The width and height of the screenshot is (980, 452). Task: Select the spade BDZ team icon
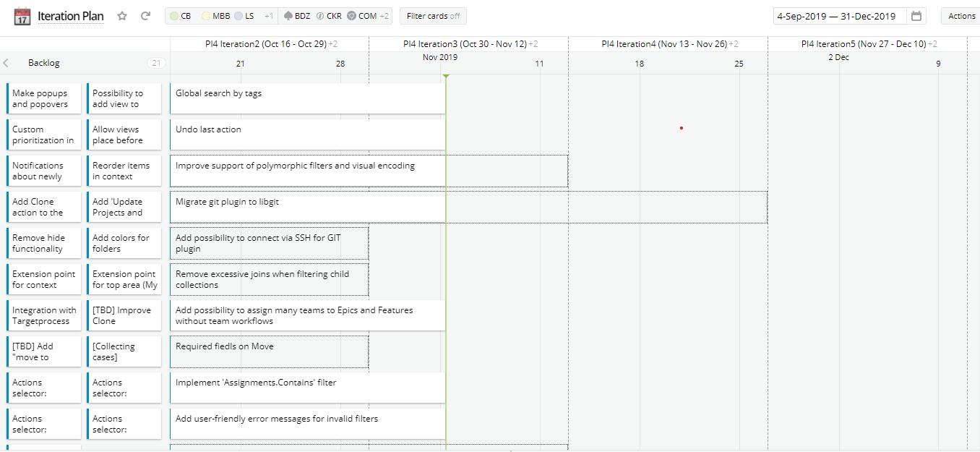click(288, 15)
